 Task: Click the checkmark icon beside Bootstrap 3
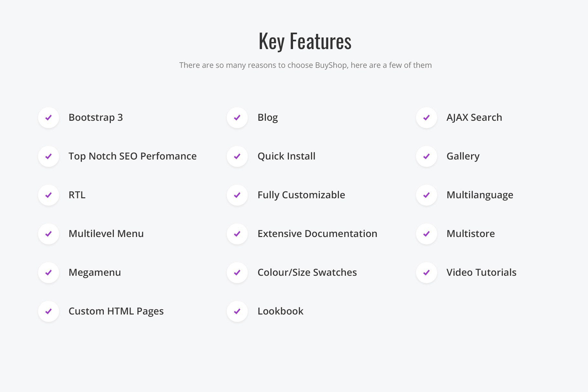point(48,118)
